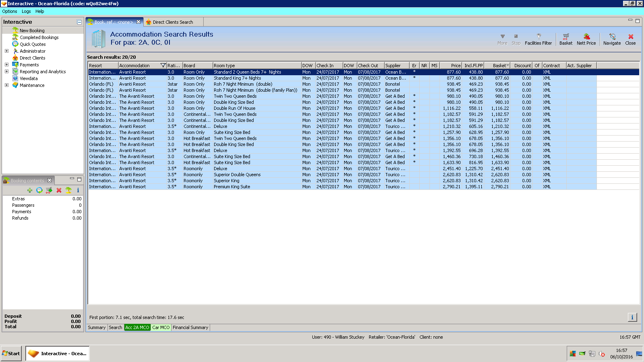The height and width of the screenshot is (362, 644).
Task: Maximize the search results editor area
Action: (638, 21)
